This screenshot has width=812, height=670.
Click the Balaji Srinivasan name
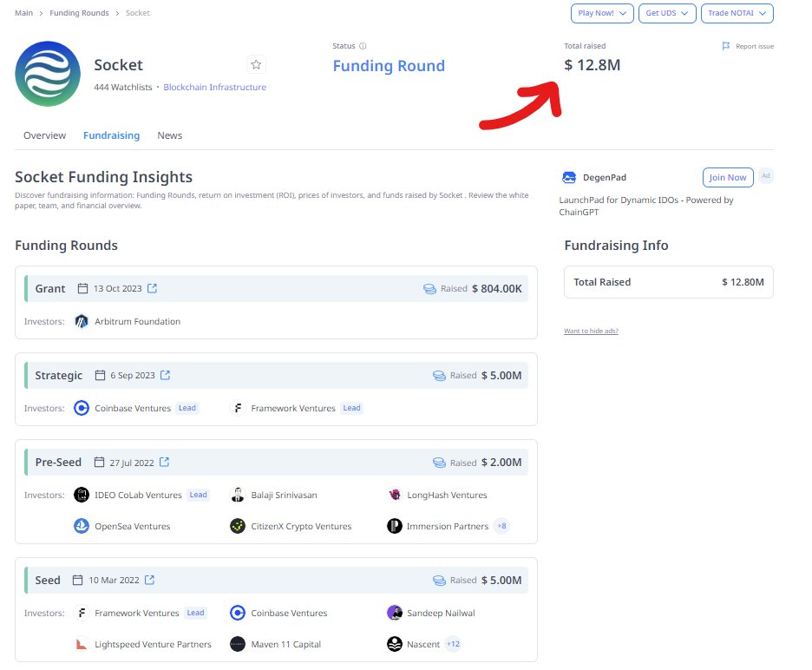coord(284,495)
